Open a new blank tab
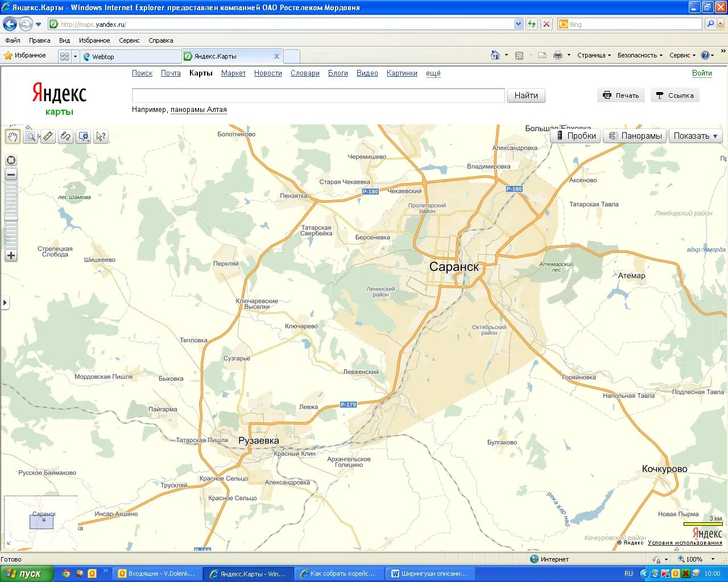The width and height of the screenshot is (728, 582). 291,56
